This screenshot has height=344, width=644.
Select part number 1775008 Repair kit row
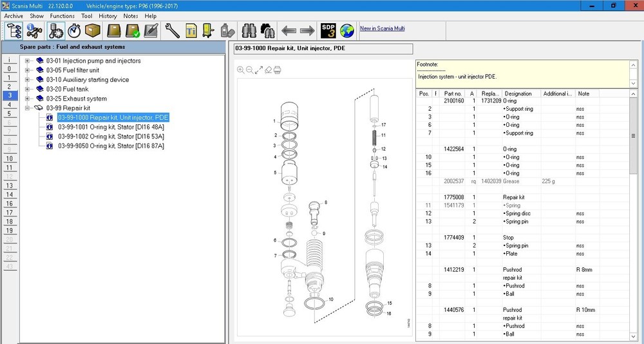[x=522, y=197]
